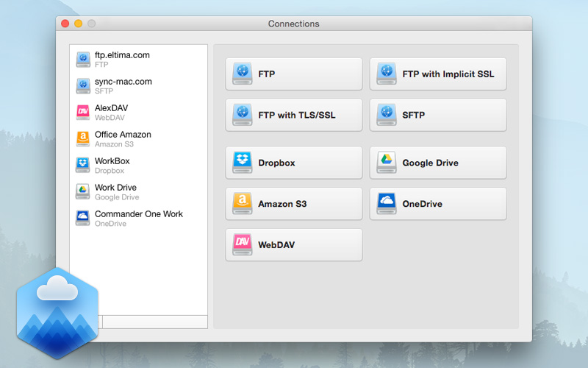Select the Work Drive connection entry
Image resolution: width=588 pixels, height=368 pixels.
pyautogui.click(x=138, y=192)
